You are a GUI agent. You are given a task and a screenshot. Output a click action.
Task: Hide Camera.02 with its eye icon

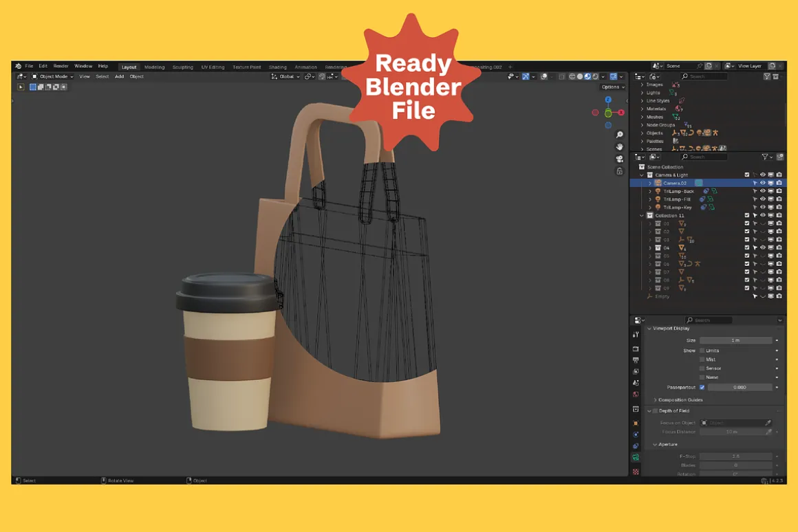pos(762,183)
